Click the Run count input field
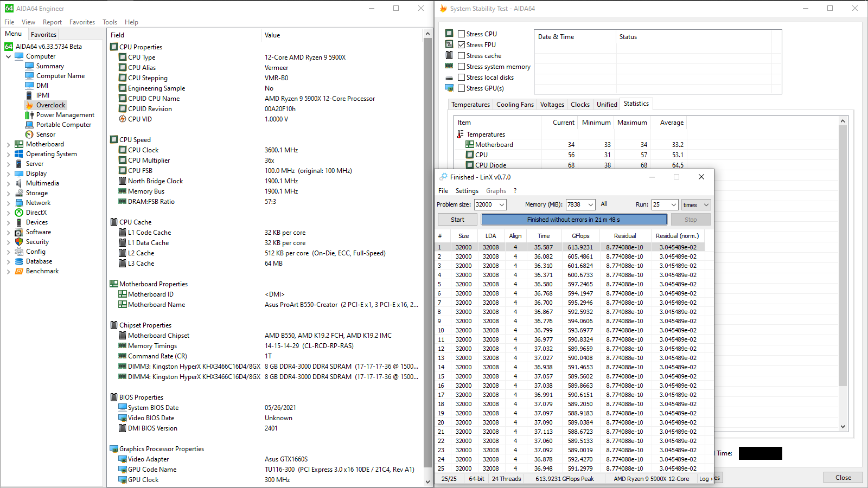The width and height of the screenshot is (868, 488). [660, 205]
